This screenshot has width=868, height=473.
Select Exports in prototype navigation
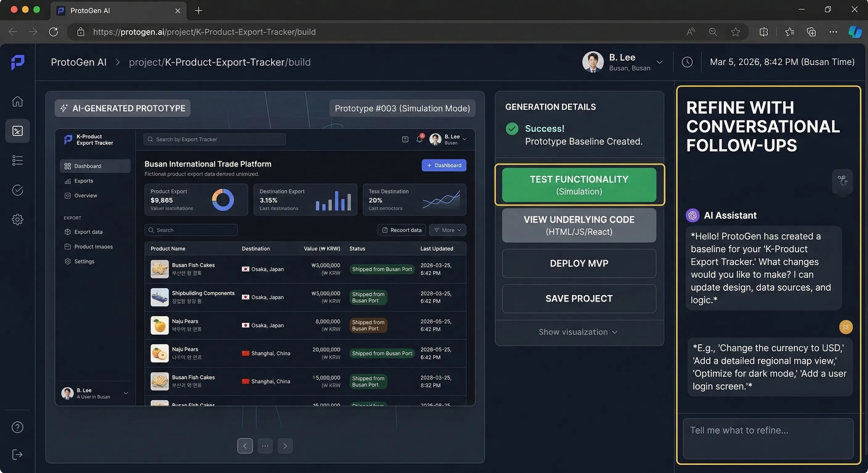(x=84, y=181)
